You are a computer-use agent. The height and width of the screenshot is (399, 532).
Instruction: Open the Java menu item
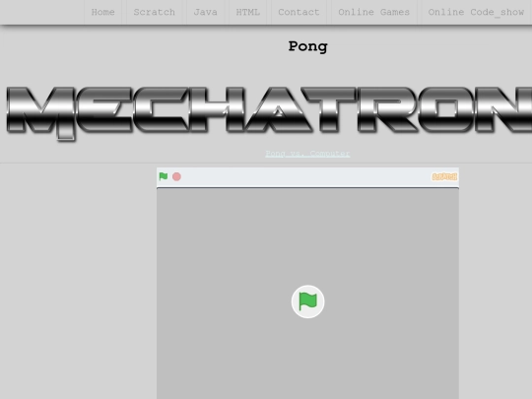(205, 12)
